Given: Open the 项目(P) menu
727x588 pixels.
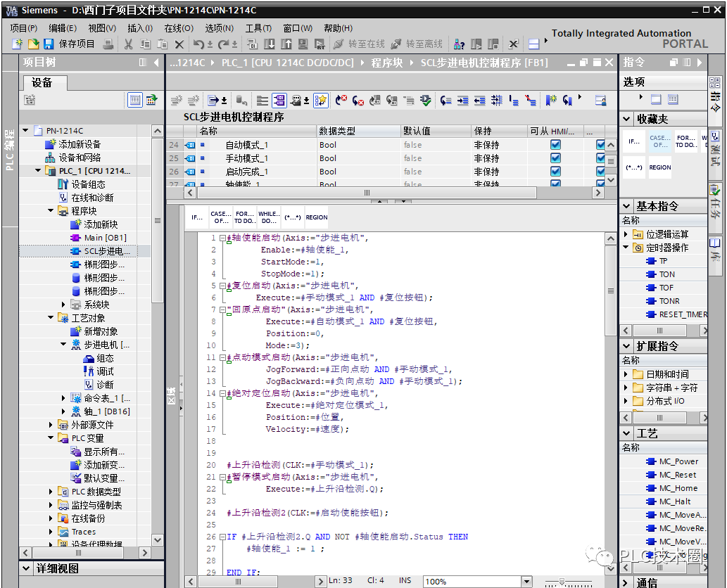Looking at the screenshot, I should [24, 28].
